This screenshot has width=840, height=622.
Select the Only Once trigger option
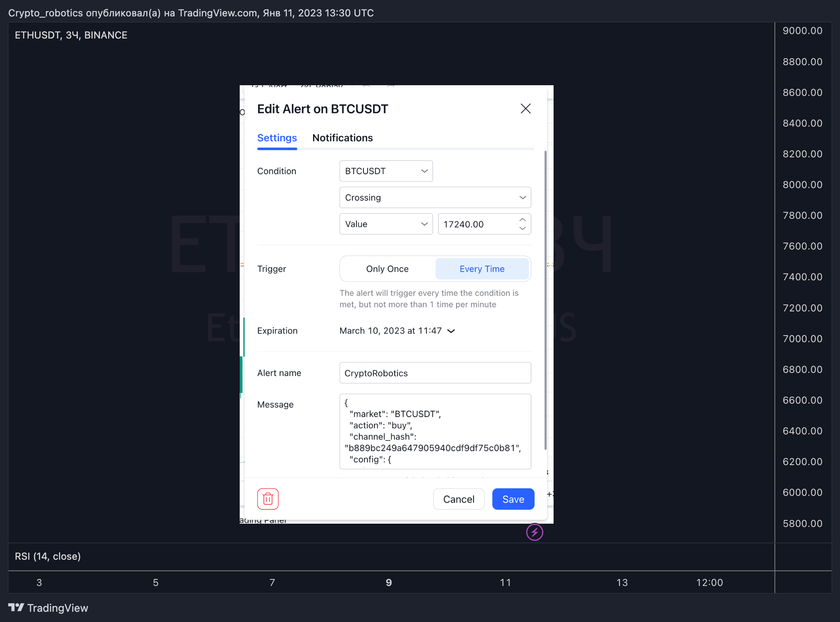[388, 269]
